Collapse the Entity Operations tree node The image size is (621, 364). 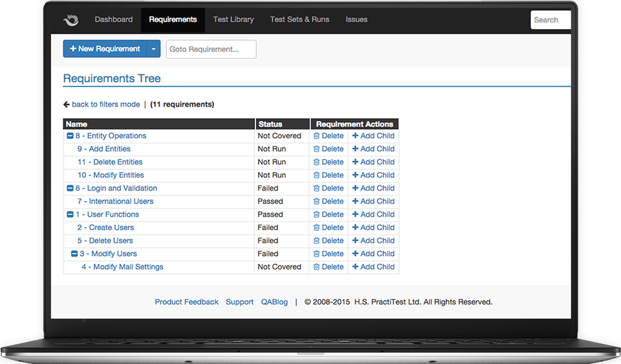(70, 136)
